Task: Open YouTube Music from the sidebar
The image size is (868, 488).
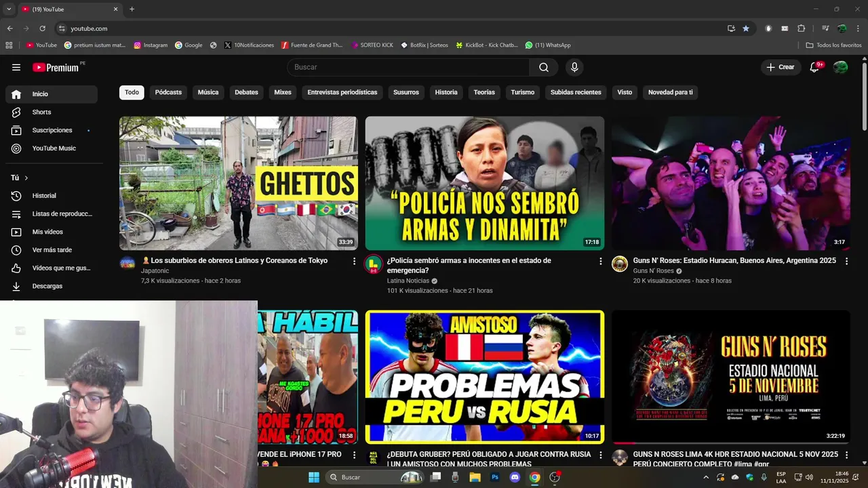Action: click(x=52, y=148)
